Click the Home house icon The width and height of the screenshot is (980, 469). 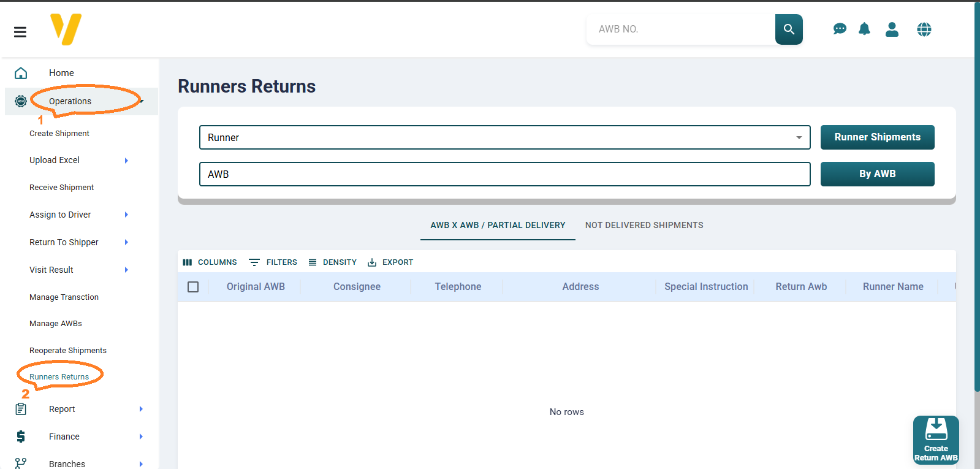pyautogui.click(x=21, y=73)
